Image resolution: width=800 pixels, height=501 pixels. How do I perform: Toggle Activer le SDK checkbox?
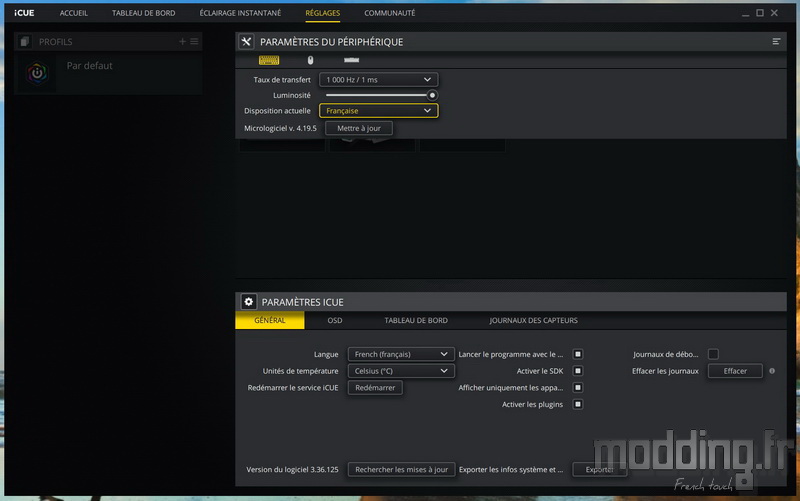pyautogui.click(x=578, y=371)
